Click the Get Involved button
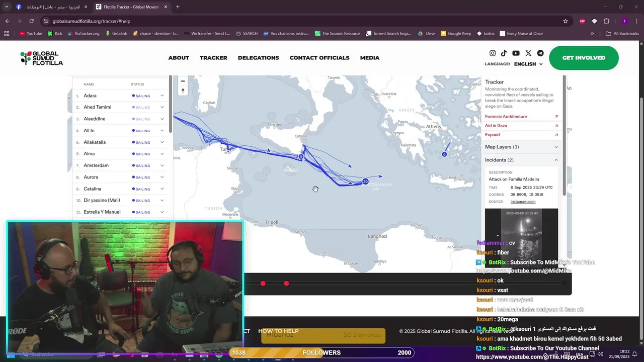Viewport: 644px width, 362px height. point(584,58)
